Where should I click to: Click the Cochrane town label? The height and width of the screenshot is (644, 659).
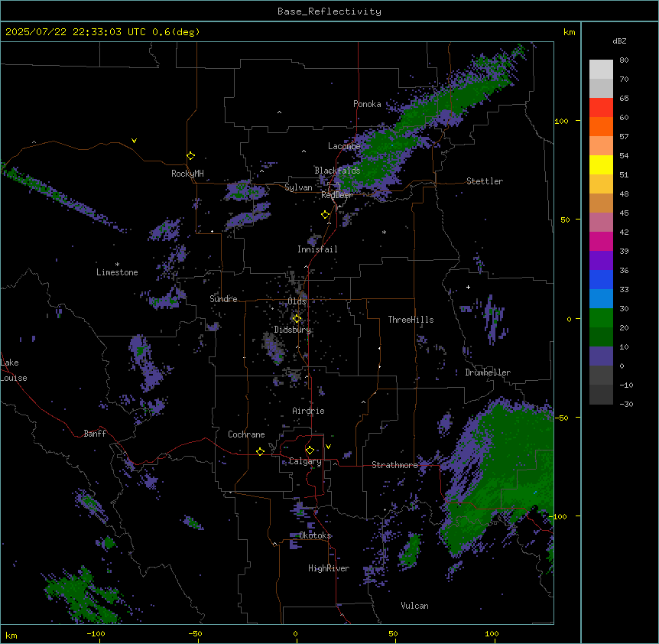click(246, 434)
